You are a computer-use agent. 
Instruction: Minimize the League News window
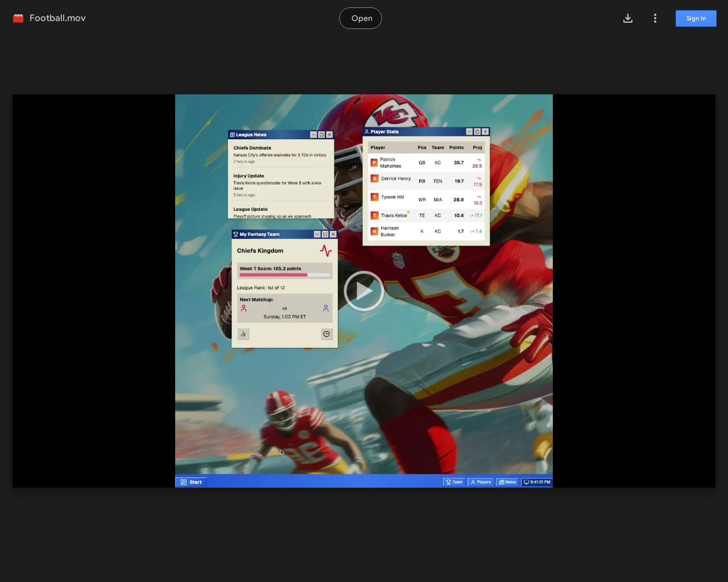[x=313, y=135]
